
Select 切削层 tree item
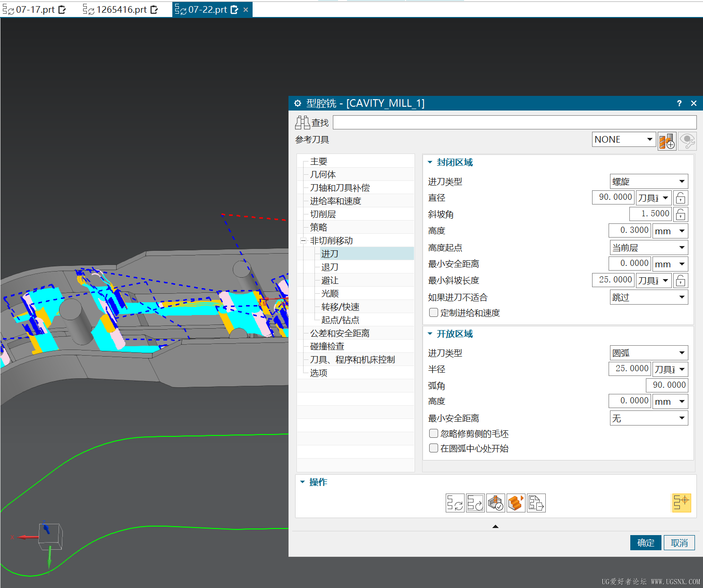point(323,214)
